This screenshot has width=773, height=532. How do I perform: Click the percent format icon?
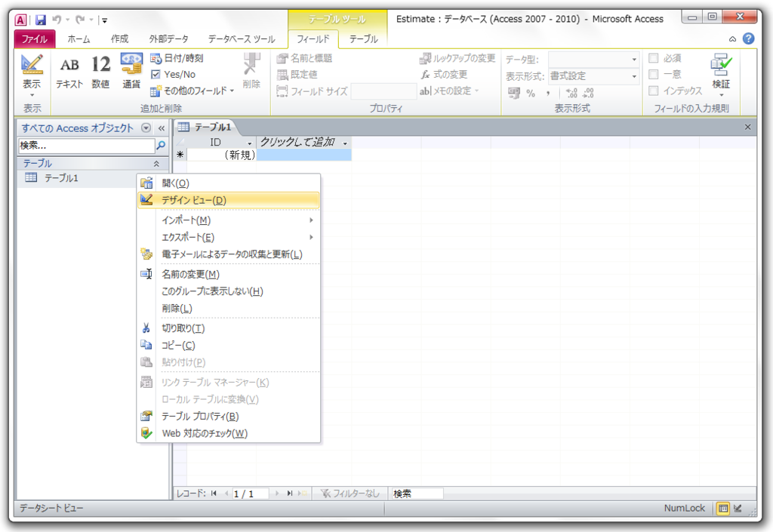(531, 93)
